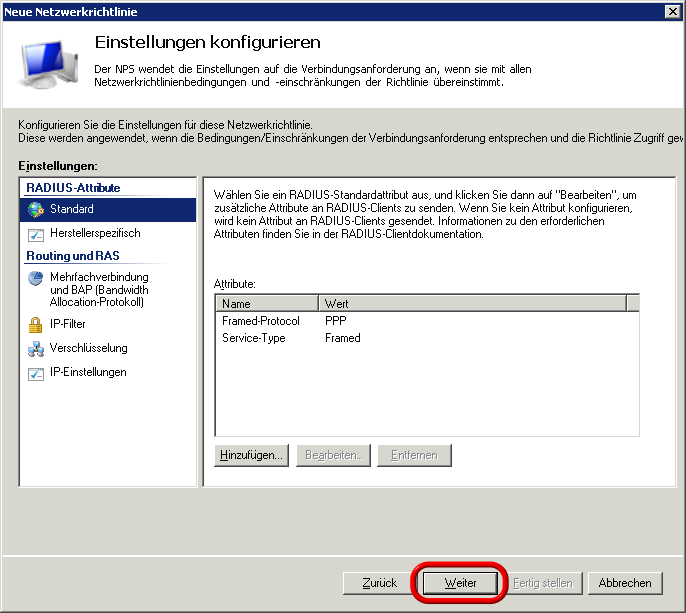Click the Wert column header
Viewport: 686px width, 613px height.
tap(471, 303)
